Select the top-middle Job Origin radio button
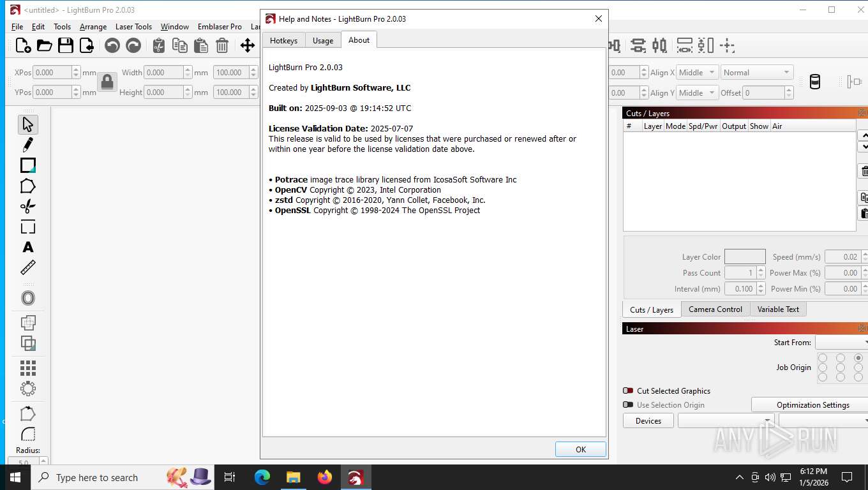This screenshot has height=490, width=868. point(841,358)
